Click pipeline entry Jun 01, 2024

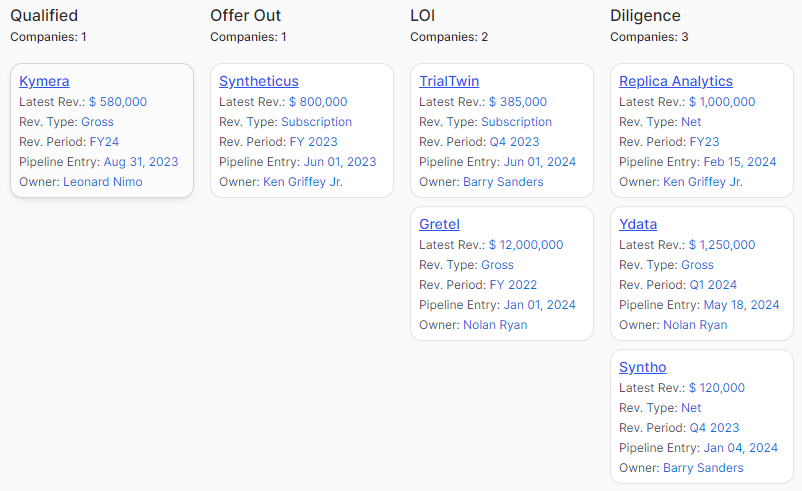[x=540, y=162]
